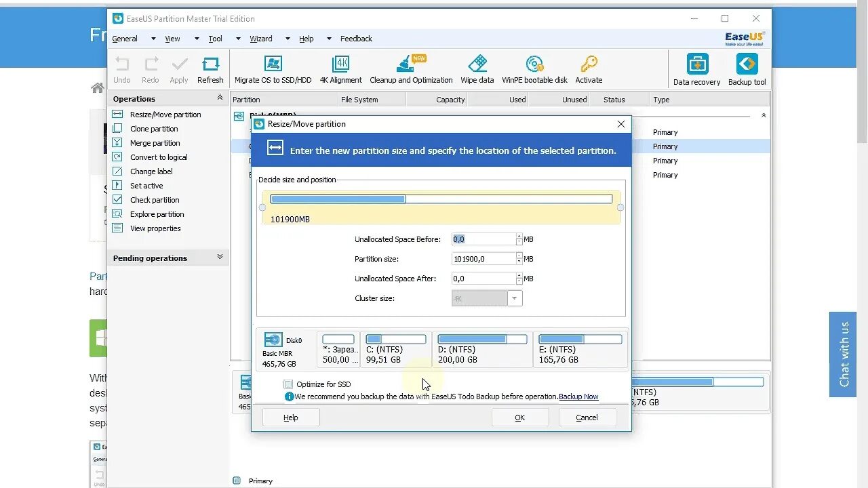Select the 500 MB reserved partition block

coord(338,349)
